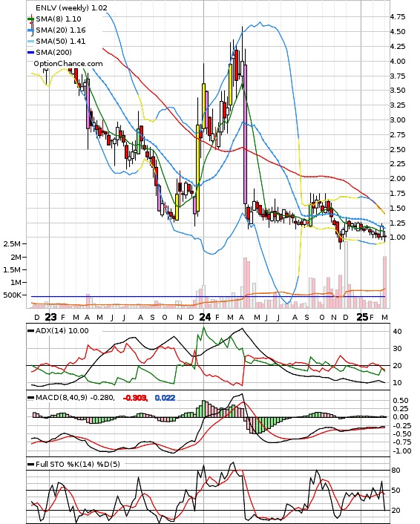
Task: Click the red MACD signal value -0.303
Action: pyautogui.click(x=135, y=398)
